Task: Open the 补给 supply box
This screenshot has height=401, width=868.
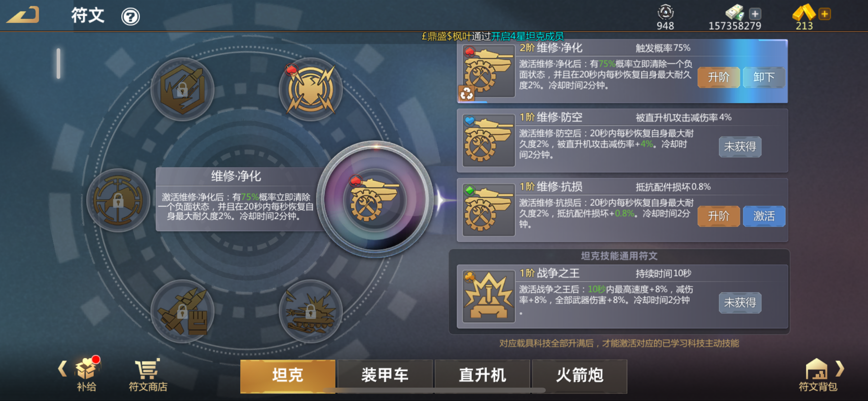Action: [x=87, y=374]
